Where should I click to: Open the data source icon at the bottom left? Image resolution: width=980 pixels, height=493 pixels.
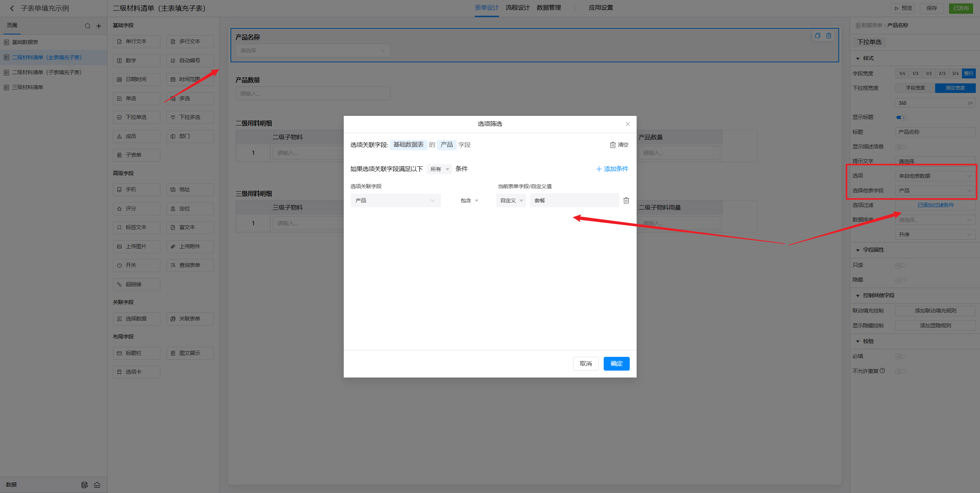click(85, 485)
